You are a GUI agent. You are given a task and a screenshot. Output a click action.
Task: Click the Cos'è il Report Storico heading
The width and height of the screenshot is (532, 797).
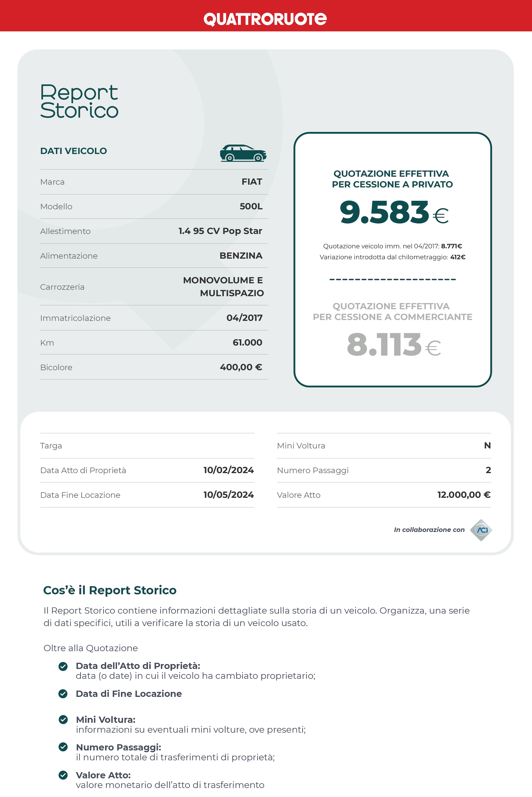click(x=110, y=591)
